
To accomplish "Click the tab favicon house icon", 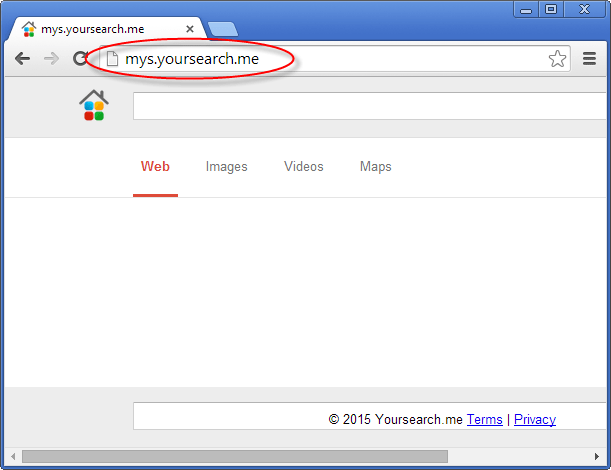I will tap(28, 29).
